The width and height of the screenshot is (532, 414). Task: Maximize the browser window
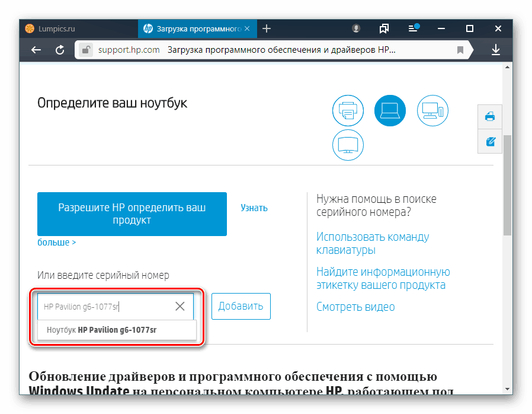470,28
